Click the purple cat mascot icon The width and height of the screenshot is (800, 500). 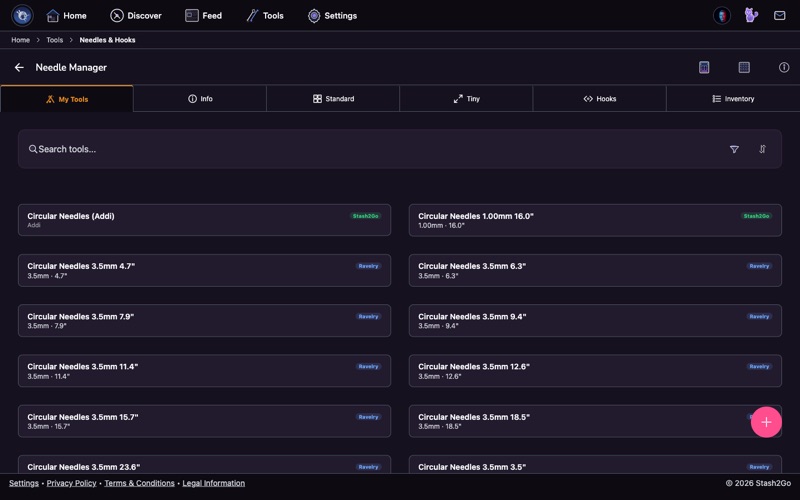[x=751, y=15]
